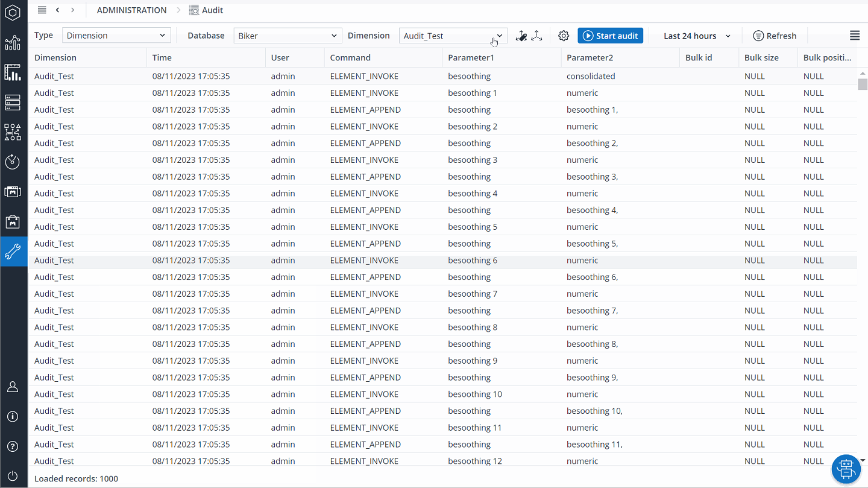Click the database server icon in the sidebar
Image resolution: width=868 pixels, height=488 pixels.
(x=13, y=103)
